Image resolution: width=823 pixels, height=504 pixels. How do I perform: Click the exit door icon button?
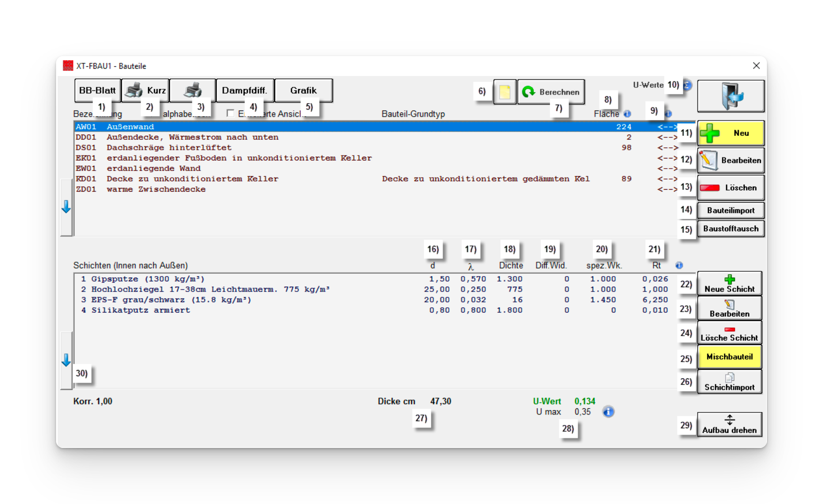pos(731,96)
